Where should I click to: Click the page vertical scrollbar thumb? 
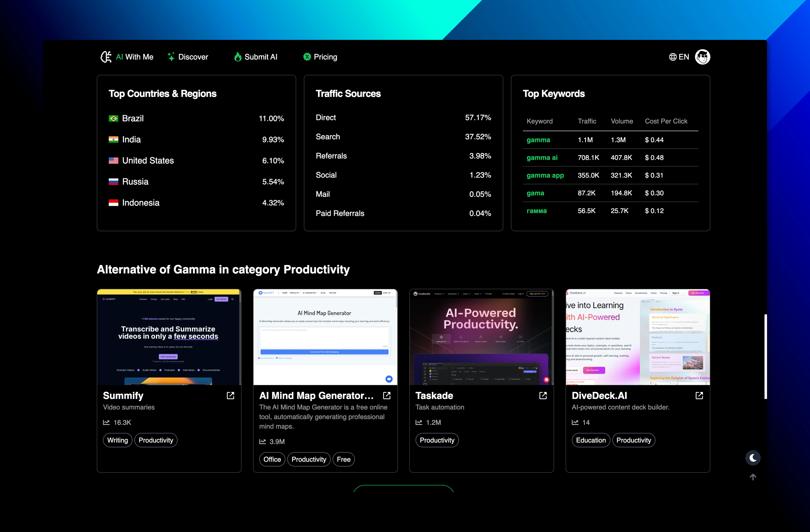click(x=765, y=357)
